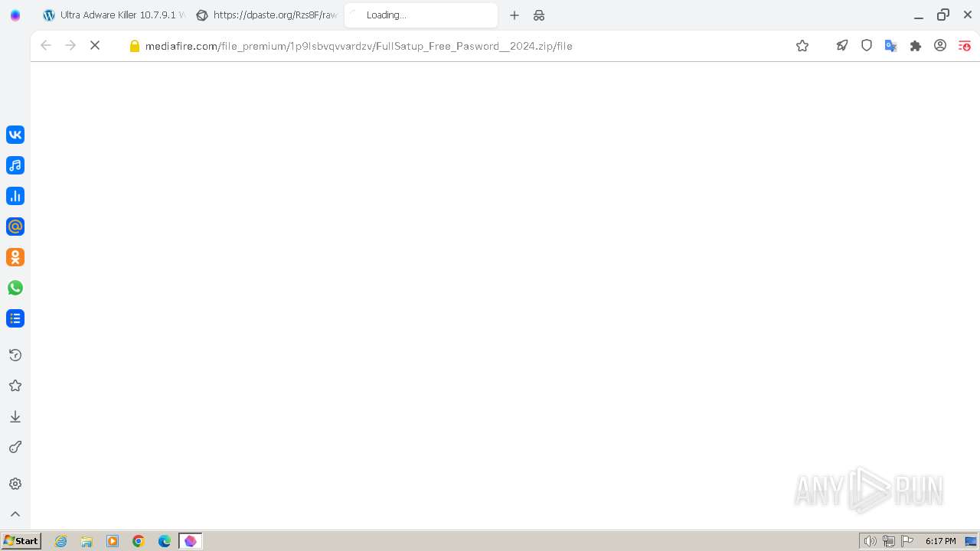Image resolution: width=980 pixels, height=551 pixels.
Task: Open the volume speaker tray icon
Action: pyautogui.click(x=870, y=541)
